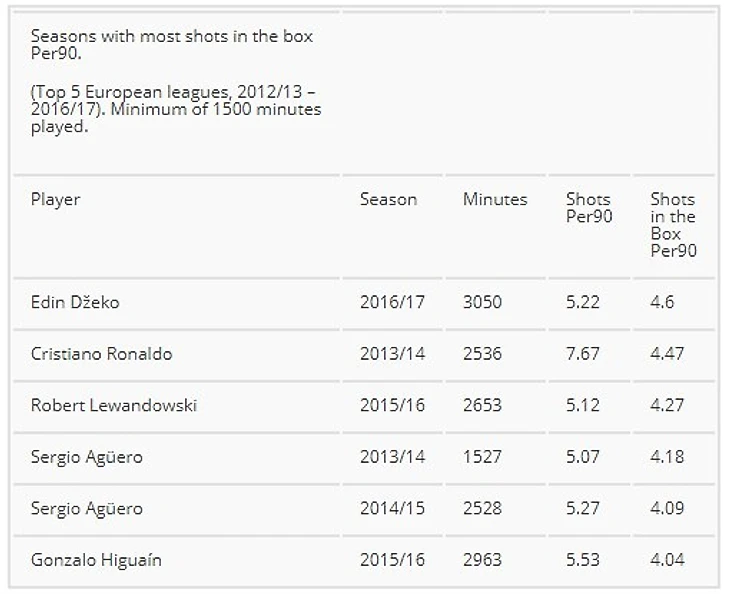
Task: Select the 1527 minutes cell
Action: point(482,457)
